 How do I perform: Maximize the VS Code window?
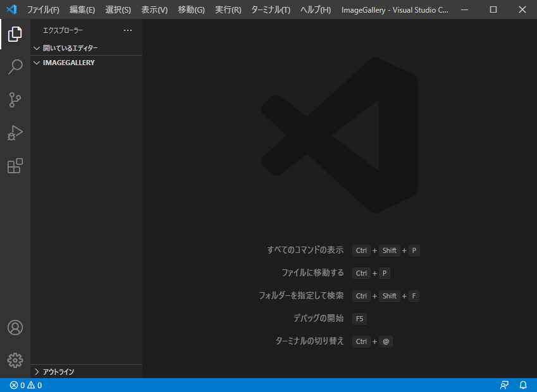click(493, 9)
